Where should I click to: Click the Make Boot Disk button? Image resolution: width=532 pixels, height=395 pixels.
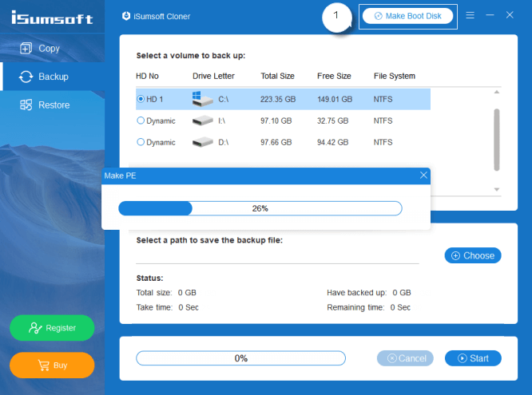[407, 16]
